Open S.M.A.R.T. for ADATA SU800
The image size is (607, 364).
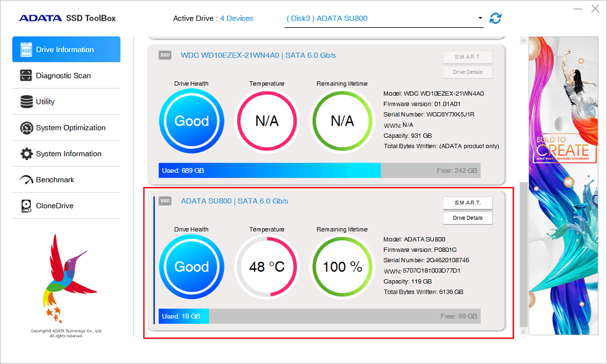[x=467, y=203]
